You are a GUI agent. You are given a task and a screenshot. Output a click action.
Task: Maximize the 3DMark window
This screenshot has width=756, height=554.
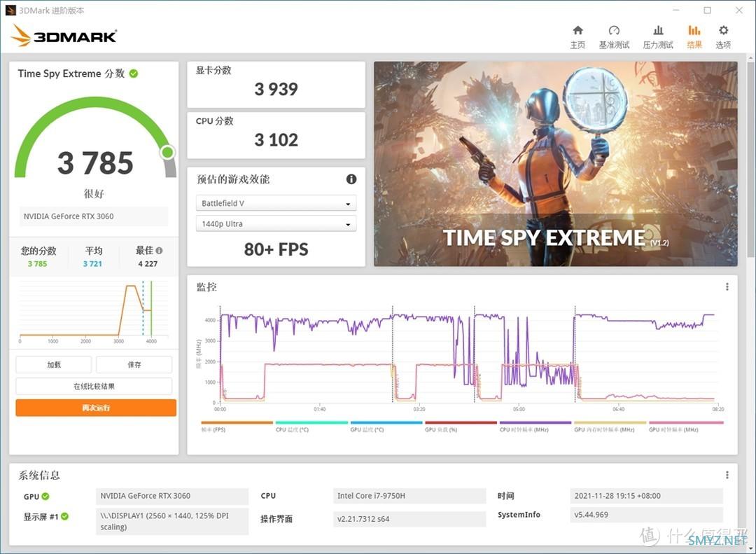pyautogui.click(x=707, y=10)
